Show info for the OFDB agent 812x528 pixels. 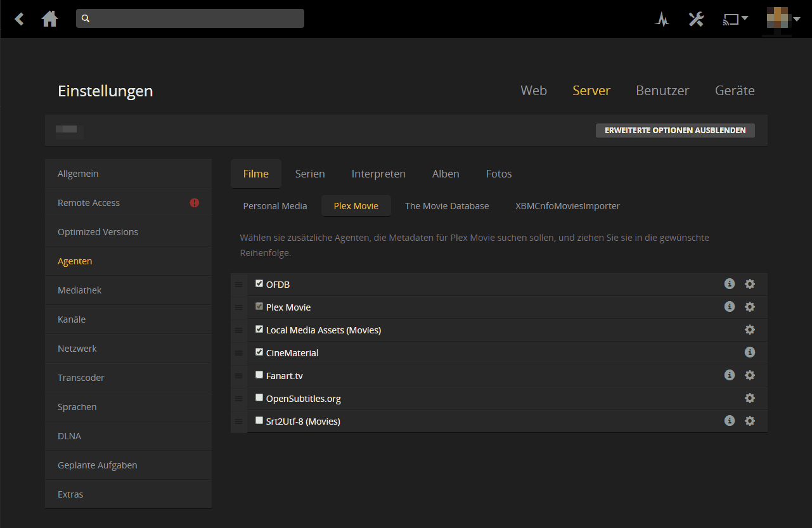click(x=730, y=284)
